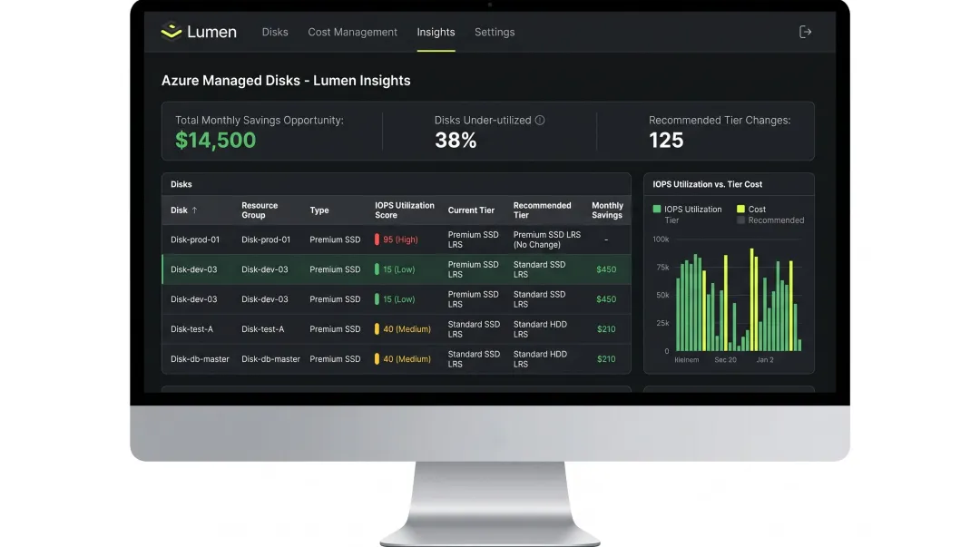Click the 125 recommended tier changes value
The image size is (980, 547).
(x=666, y=140)
